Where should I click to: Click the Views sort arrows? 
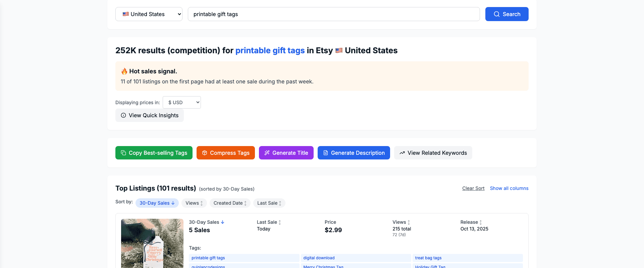point(202,203)
